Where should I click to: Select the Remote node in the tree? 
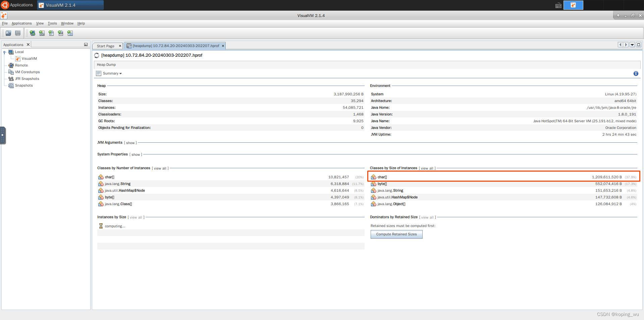(x=21, y=65)
